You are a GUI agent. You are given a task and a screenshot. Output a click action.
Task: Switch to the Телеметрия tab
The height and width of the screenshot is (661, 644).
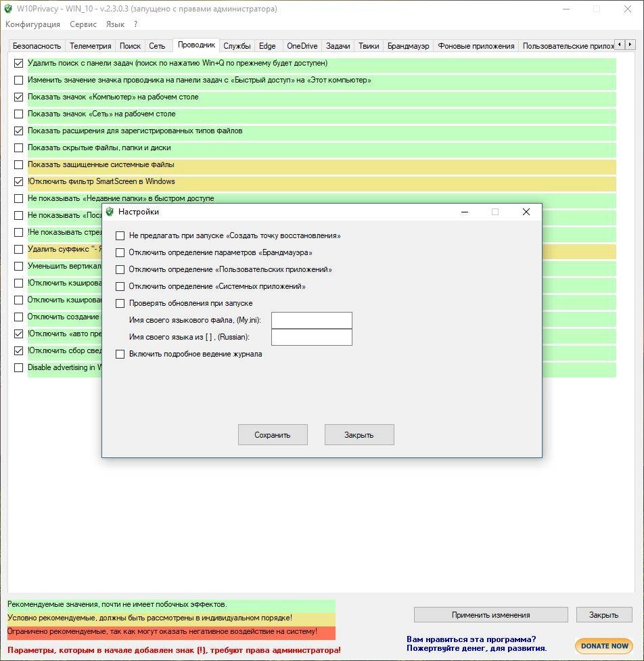coord(90,46)
